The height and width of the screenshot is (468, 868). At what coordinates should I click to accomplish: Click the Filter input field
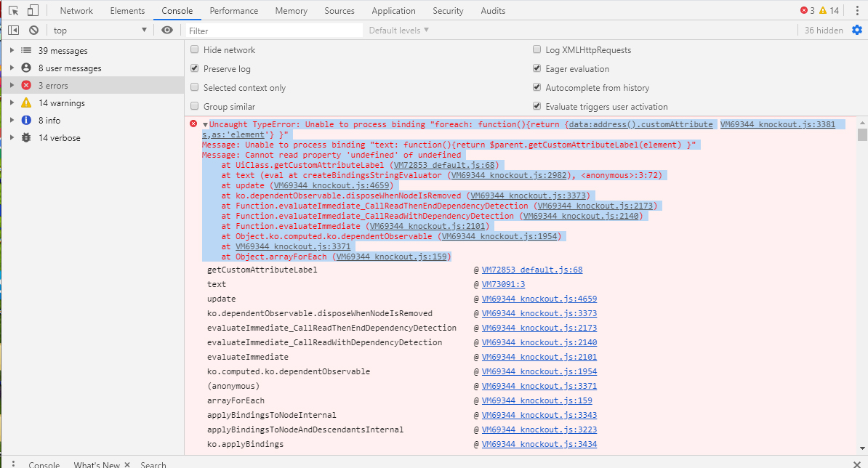click(274, 31)
